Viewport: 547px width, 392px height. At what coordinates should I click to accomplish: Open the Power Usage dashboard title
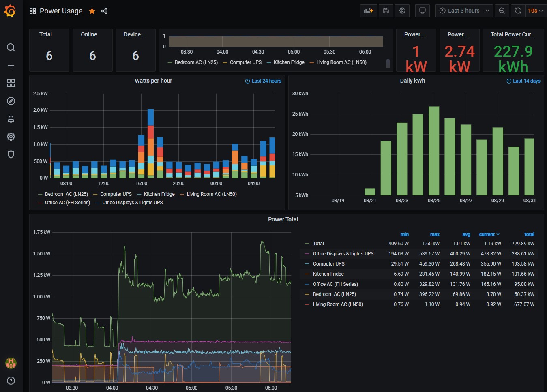[x=61, y=11]
